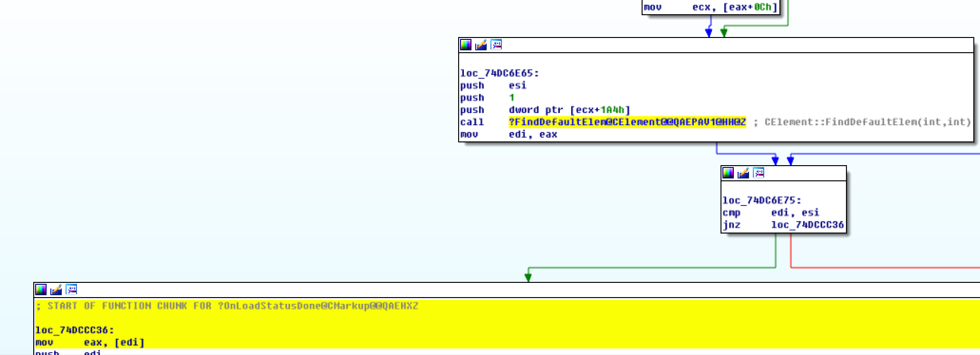Select the 'mov edi, eax' instruction
The height and width of the screenshot is (355, 980).
click(x=509, y=134)
